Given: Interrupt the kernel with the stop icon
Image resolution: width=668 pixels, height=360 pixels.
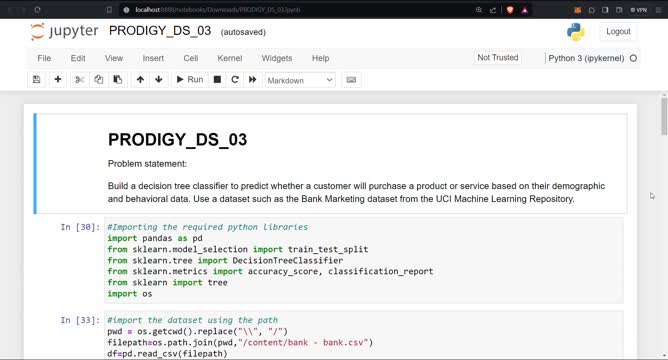Looking at the screenshot, I should click(217, 80).
